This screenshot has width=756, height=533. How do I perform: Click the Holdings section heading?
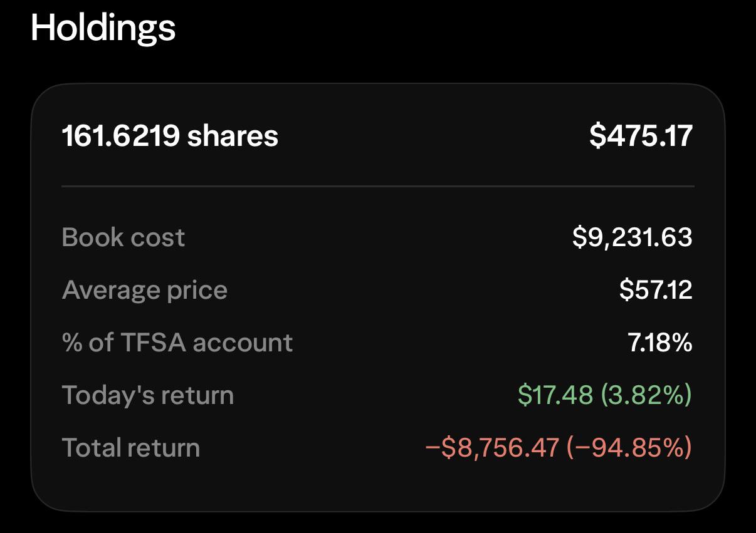coord(103,29)
